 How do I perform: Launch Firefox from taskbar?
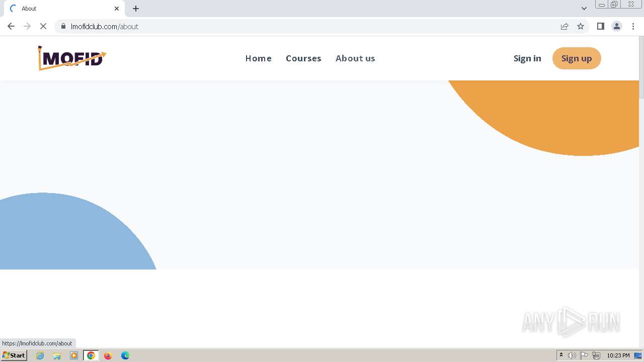[108, 355]
